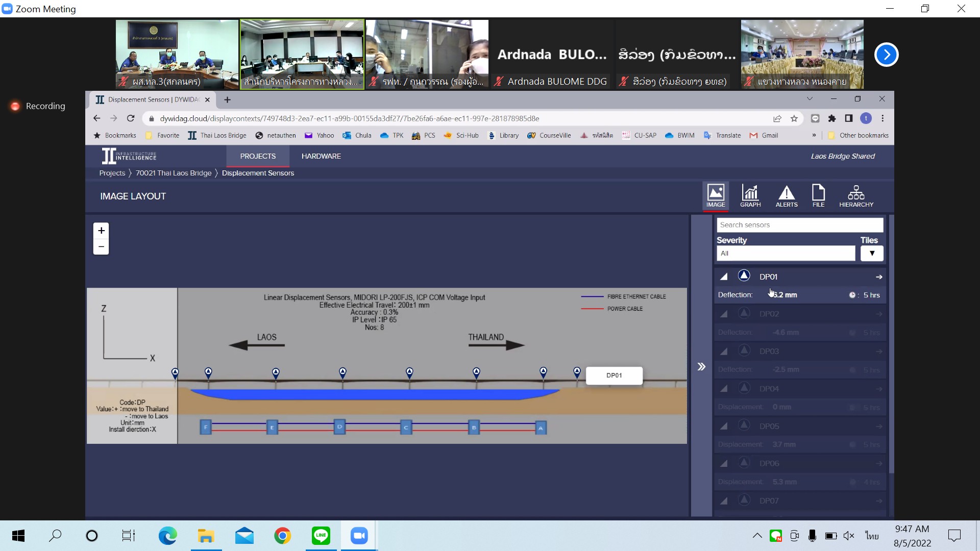Click the map zoom in plus button
This screenshot has width=980, height=551.
pyautogui.click(x=101, y=231)
